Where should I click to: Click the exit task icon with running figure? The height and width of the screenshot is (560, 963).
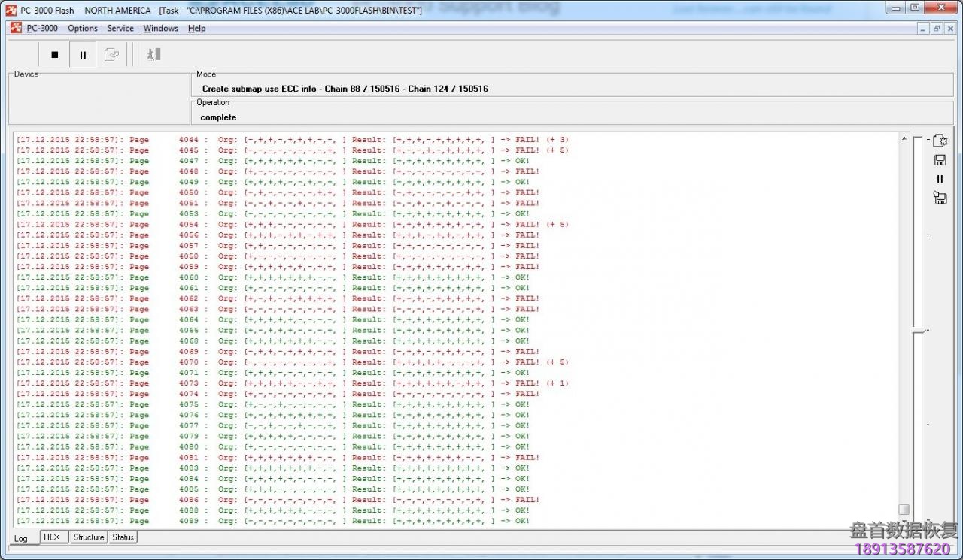click(153, 55)
